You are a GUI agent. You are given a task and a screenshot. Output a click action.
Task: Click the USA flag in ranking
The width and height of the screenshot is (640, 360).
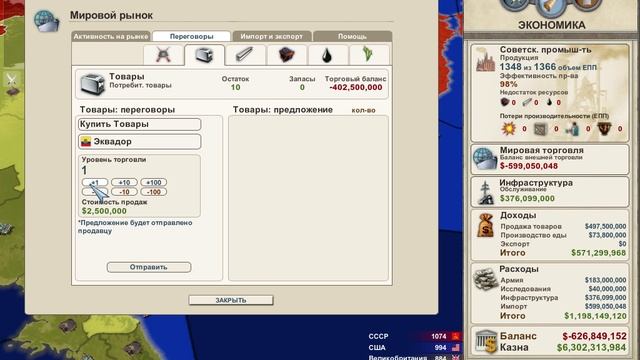456,348
